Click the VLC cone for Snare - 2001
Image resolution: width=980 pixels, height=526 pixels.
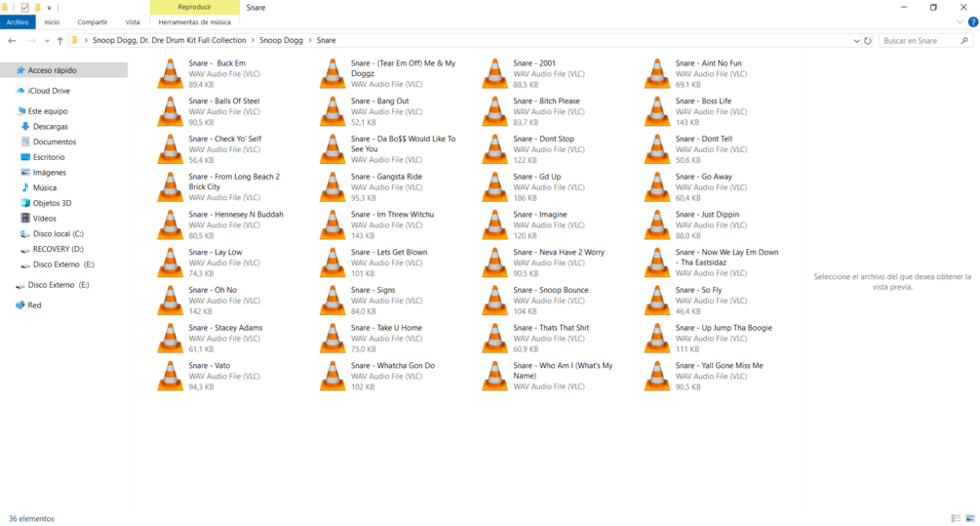tap(495, 74)
